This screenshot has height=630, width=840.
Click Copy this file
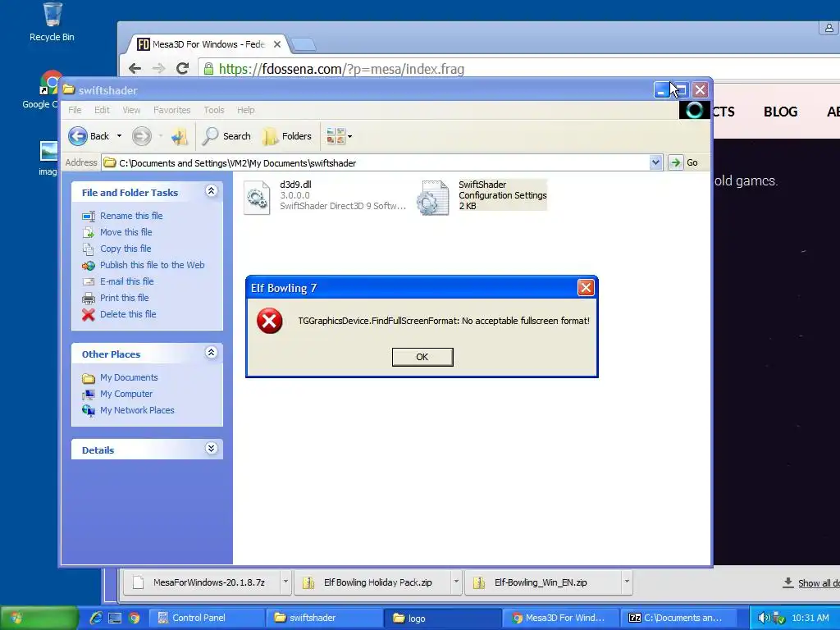pyautogui.click(x=126, y=249)
